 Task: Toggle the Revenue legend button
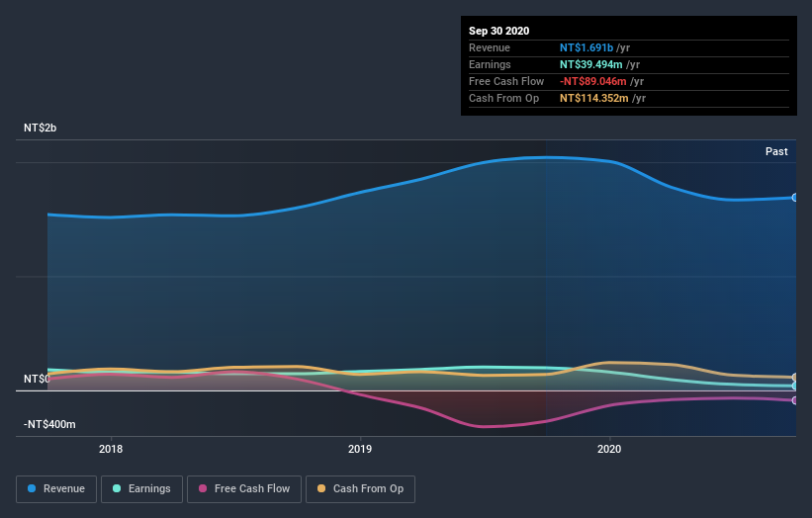(x=56, y=489)
